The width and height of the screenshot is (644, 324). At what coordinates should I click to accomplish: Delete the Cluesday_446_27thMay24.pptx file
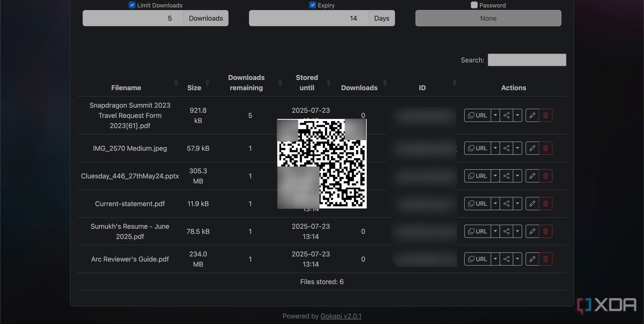coord(545,176)
